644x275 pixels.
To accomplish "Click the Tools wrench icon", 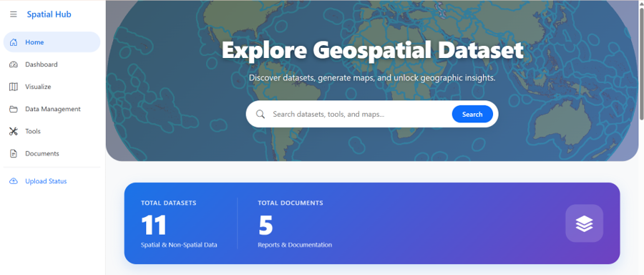I will (14, 131).
